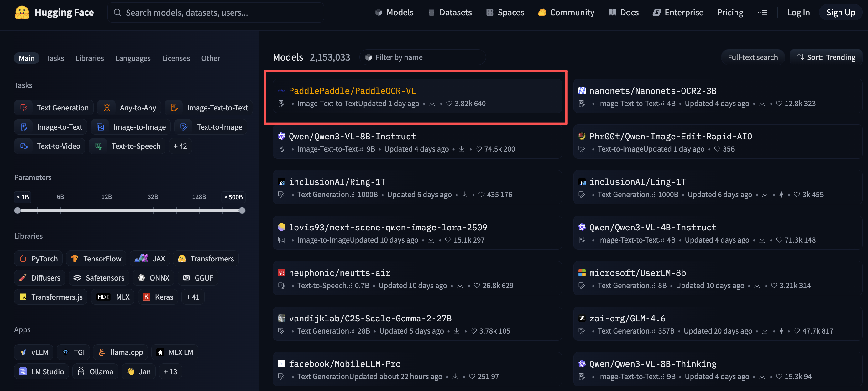The image size is (868, 391).
Task: Click the Hugging Face logo icon
Action: pyautogui.click(x=22, y=13)
